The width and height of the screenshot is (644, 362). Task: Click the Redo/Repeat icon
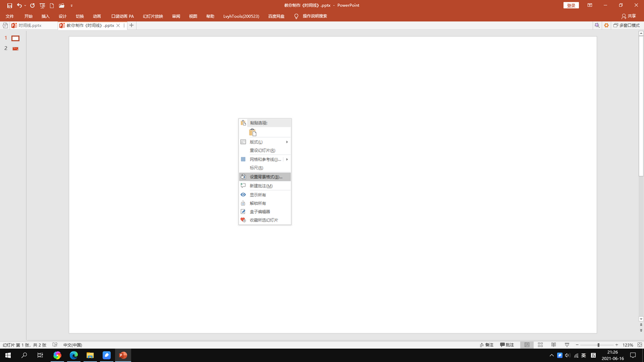[32, 5]
